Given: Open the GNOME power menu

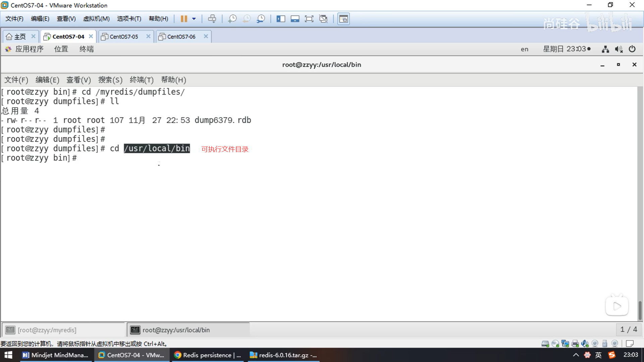Looking at the screenshot, I should coord(632,49).
